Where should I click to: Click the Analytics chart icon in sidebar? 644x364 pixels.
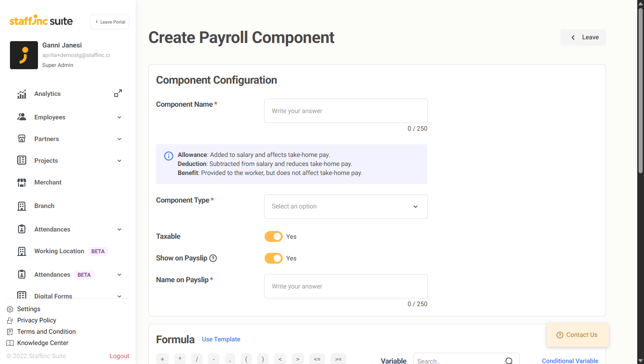(x=22, y=94)
